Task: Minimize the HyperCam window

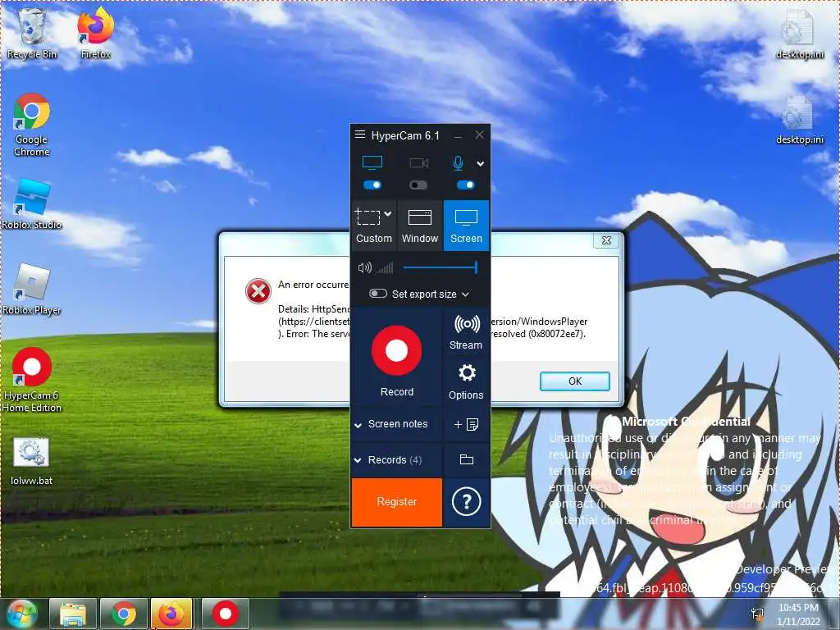Action: (x=458, y=135)
